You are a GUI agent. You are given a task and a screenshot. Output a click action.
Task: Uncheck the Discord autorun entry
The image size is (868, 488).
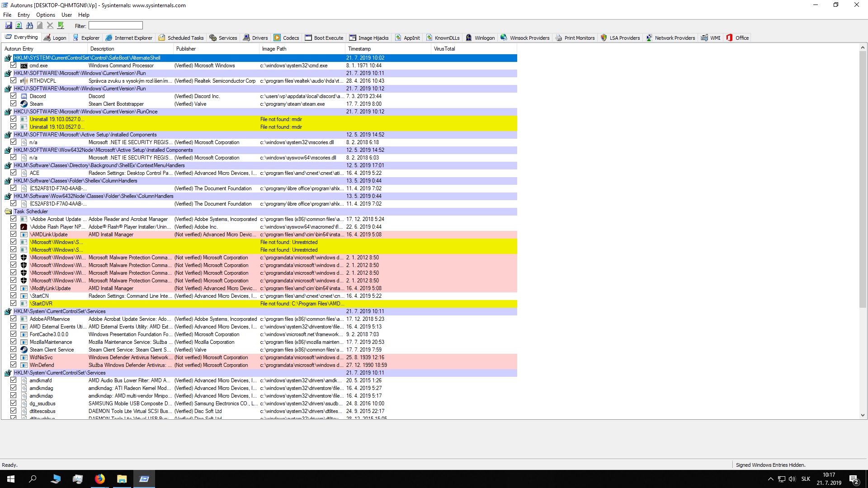tap(14, 96)
